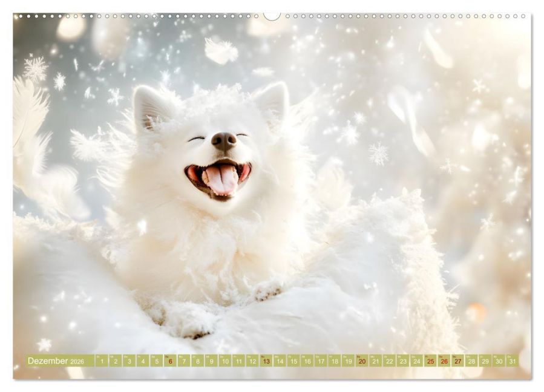Select red-marked day 20
The height and width of the screenshot is (392, 544).
[362, 361]
